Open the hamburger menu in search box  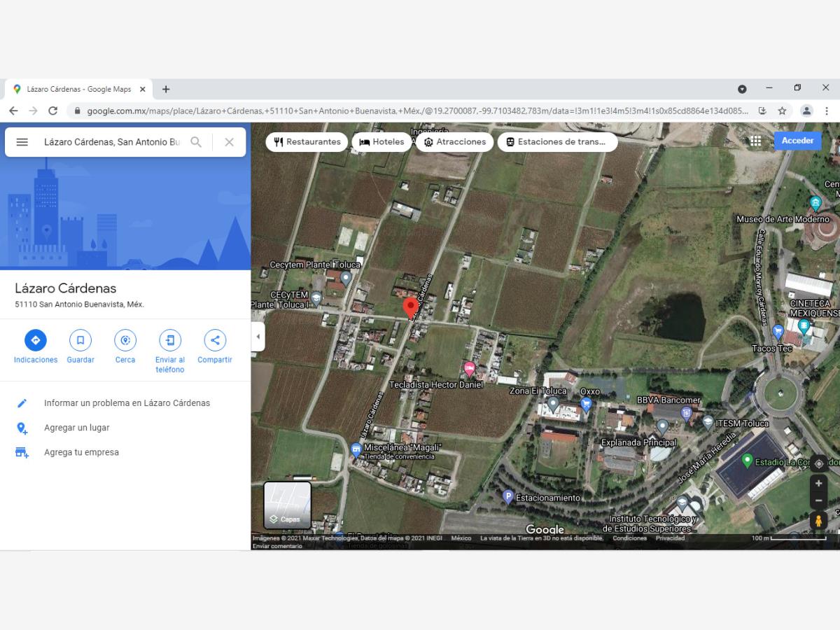coord(22,142)
